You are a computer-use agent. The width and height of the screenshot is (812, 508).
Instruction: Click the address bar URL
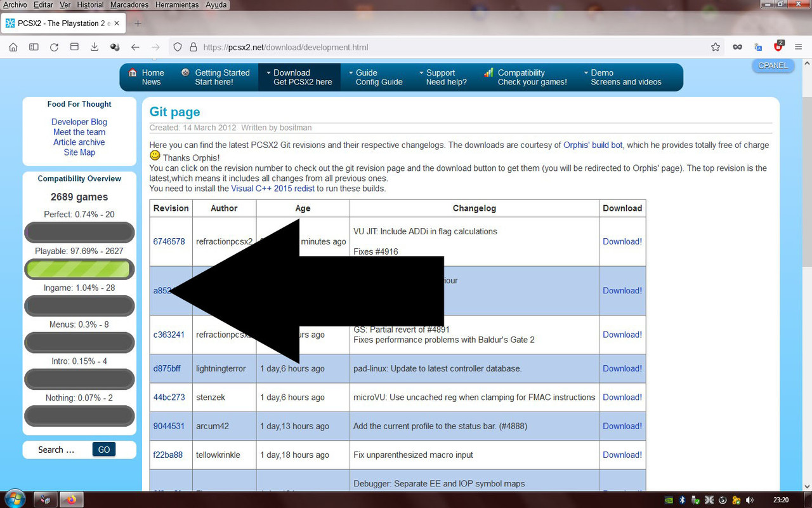click(x=285, y=47)
